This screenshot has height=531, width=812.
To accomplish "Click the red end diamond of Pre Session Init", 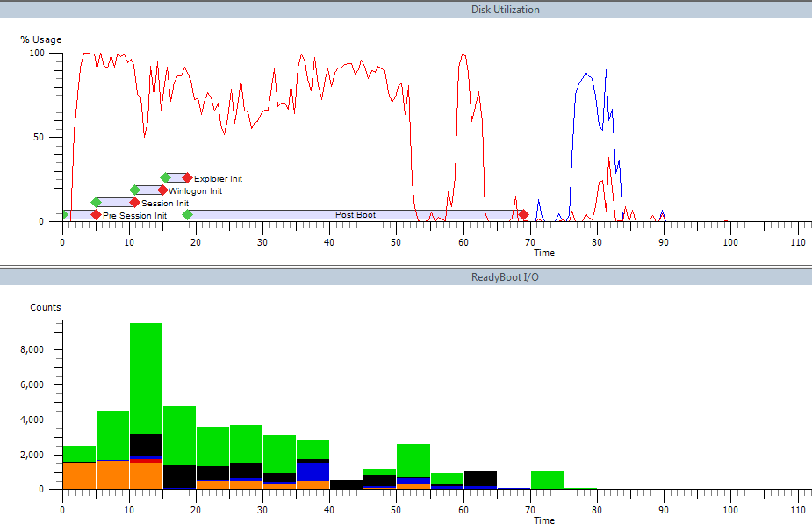I will pos(96,215).
